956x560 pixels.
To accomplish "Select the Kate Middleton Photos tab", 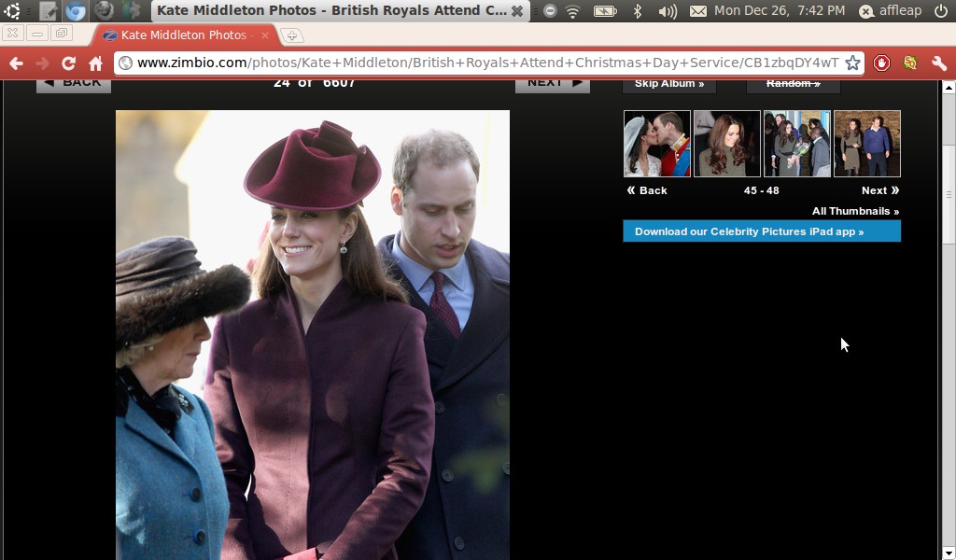I will click(183, 35).
